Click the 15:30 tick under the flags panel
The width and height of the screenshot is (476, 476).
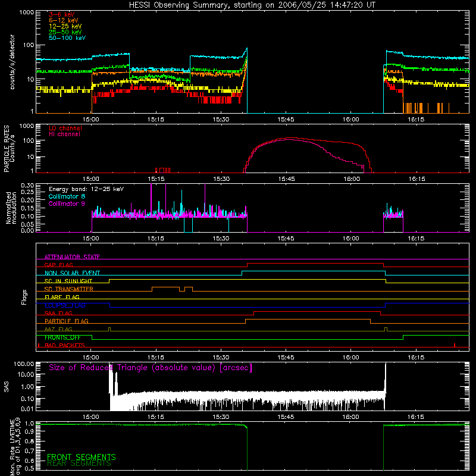221,358
